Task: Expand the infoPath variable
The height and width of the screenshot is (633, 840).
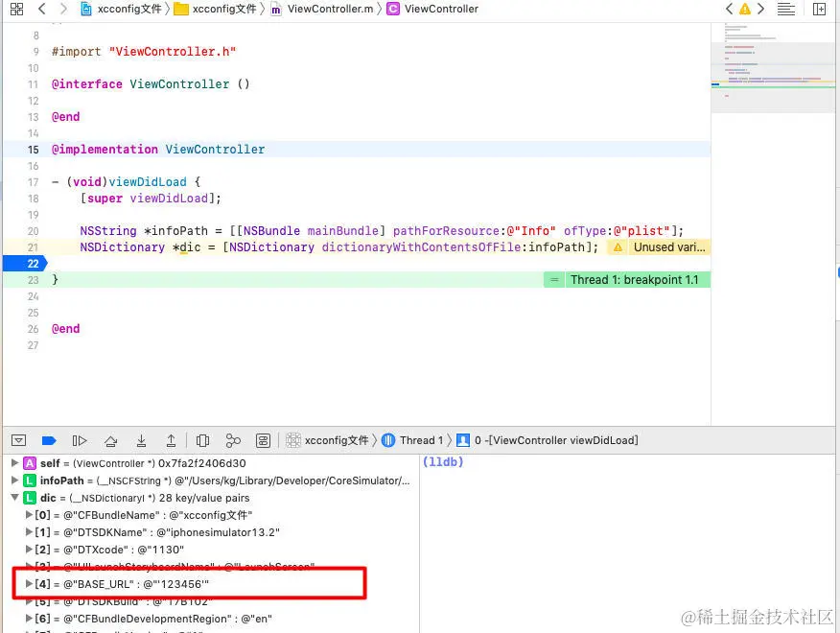Action: click(x=15, y=481)
